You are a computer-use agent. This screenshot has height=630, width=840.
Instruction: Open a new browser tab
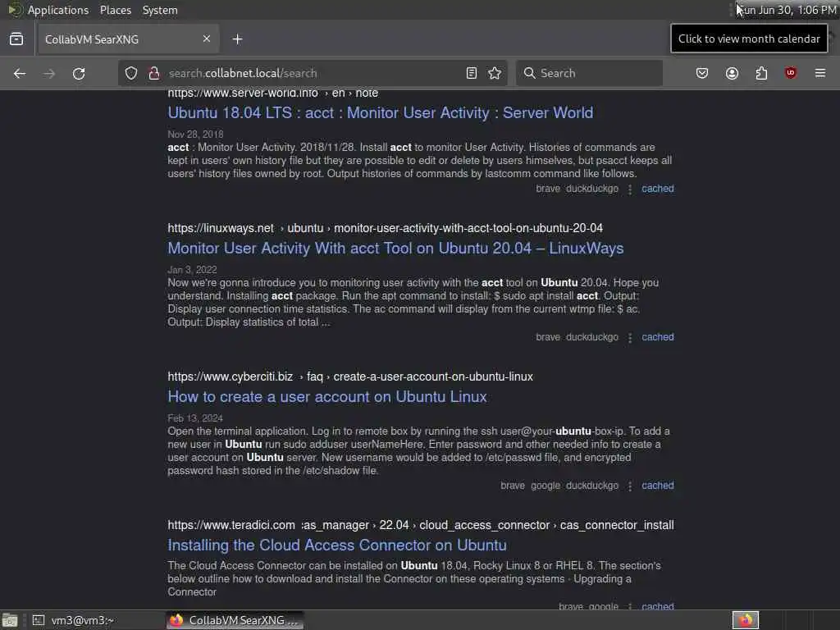(x=237, y=39)
